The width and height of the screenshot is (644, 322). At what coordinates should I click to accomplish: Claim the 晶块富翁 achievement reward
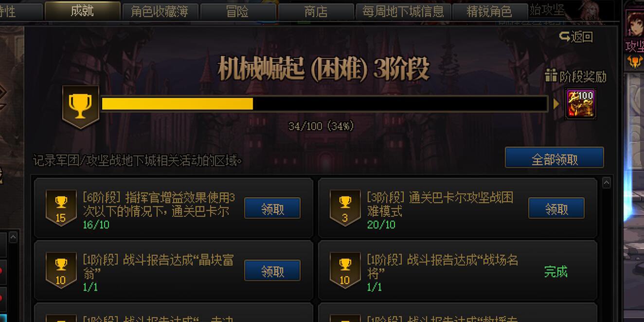coord(272,270)
